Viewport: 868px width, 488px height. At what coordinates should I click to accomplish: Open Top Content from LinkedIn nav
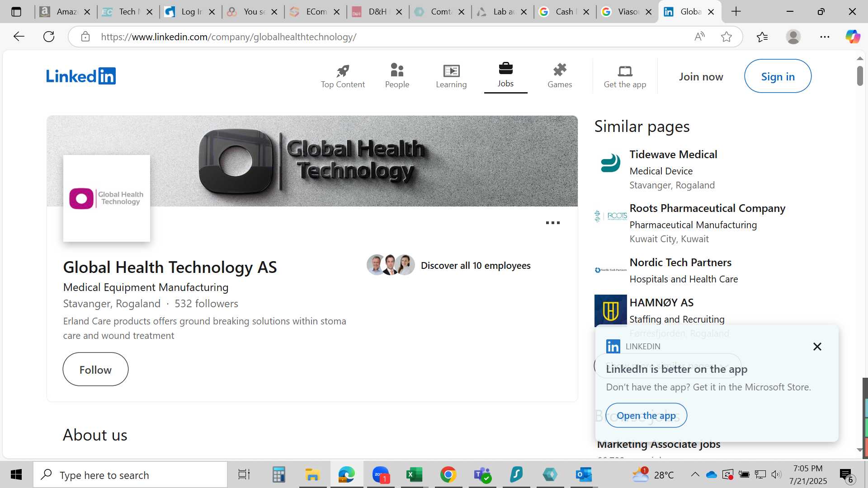[x=343, y=76]
